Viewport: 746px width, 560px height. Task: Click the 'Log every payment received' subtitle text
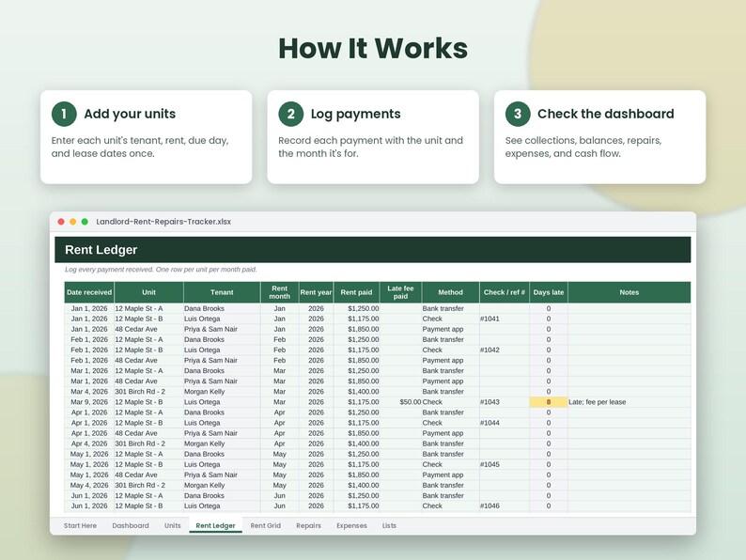(161, 270)
